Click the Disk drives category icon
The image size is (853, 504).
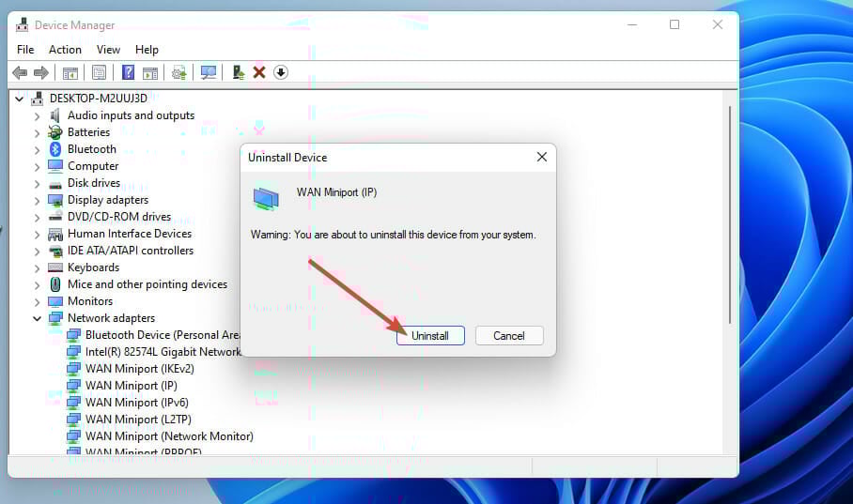tap(54, 185)
